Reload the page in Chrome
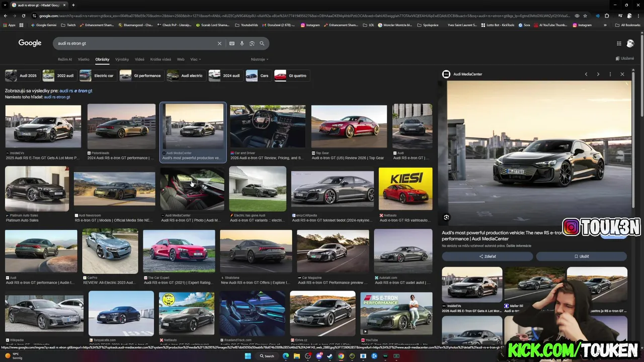The width and height of the screenshot is (644, 362). [x=23, y=16]
